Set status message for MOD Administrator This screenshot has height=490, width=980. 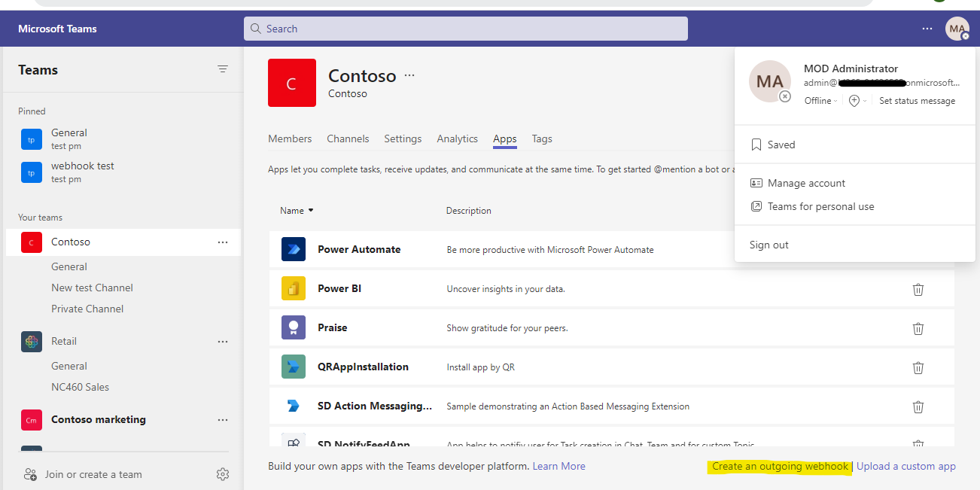click(917, 100)
